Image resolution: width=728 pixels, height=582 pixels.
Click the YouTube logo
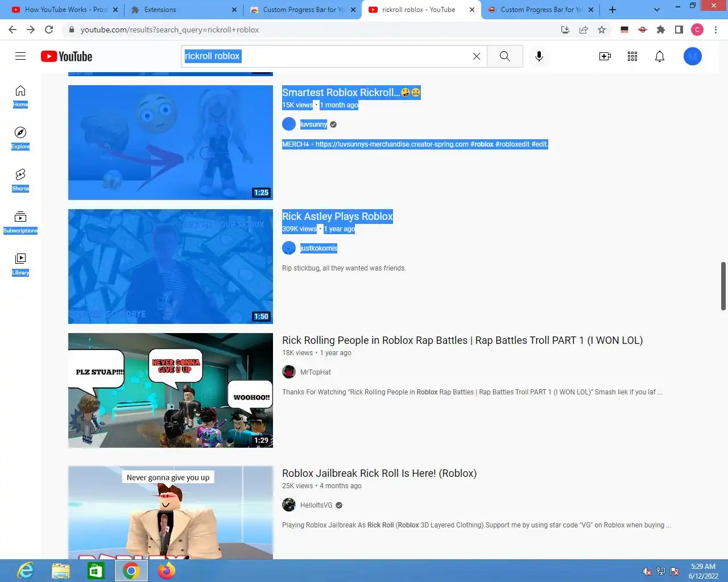click(x=67, y=56)
